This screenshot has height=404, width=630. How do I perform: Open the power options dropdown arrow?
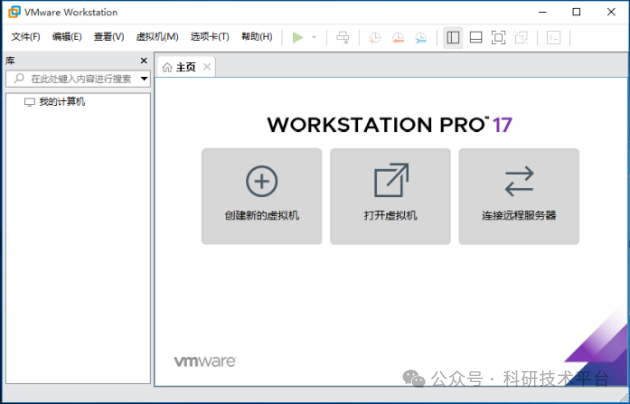point(314,37)
